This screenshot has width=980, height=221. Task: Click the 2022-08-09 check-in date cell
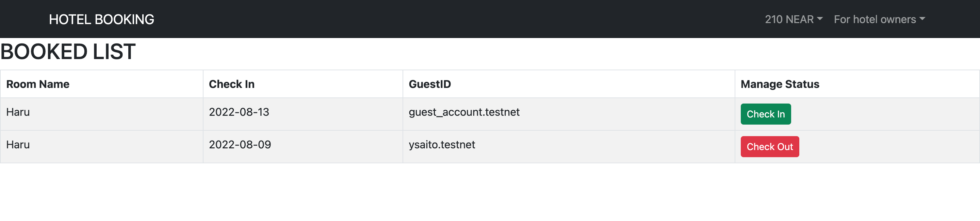(303, 147)
